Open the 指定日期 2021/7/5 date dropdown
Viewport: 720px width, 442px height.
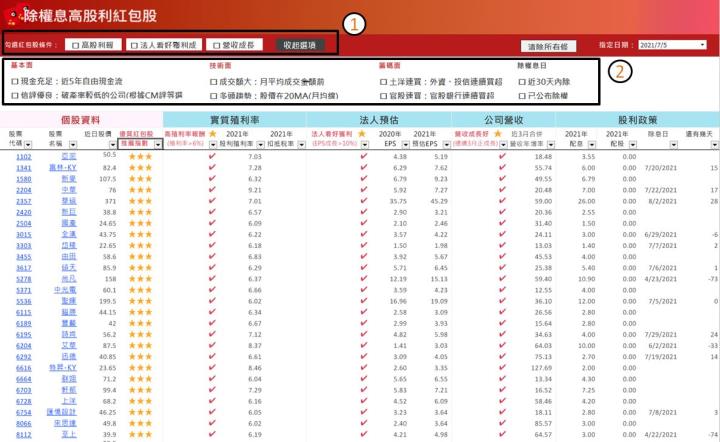[x=703, y=45]
